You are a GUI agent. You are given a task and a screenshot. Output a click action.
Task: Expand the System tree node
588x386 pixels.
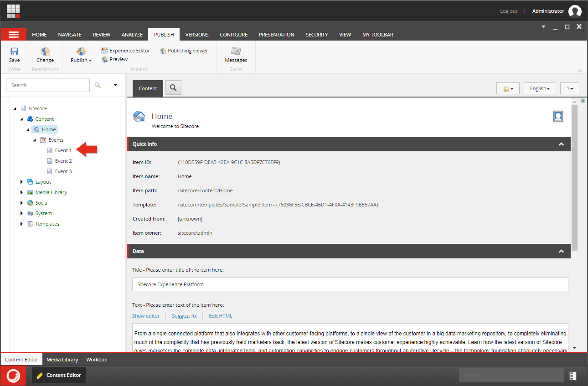[21, 213]
